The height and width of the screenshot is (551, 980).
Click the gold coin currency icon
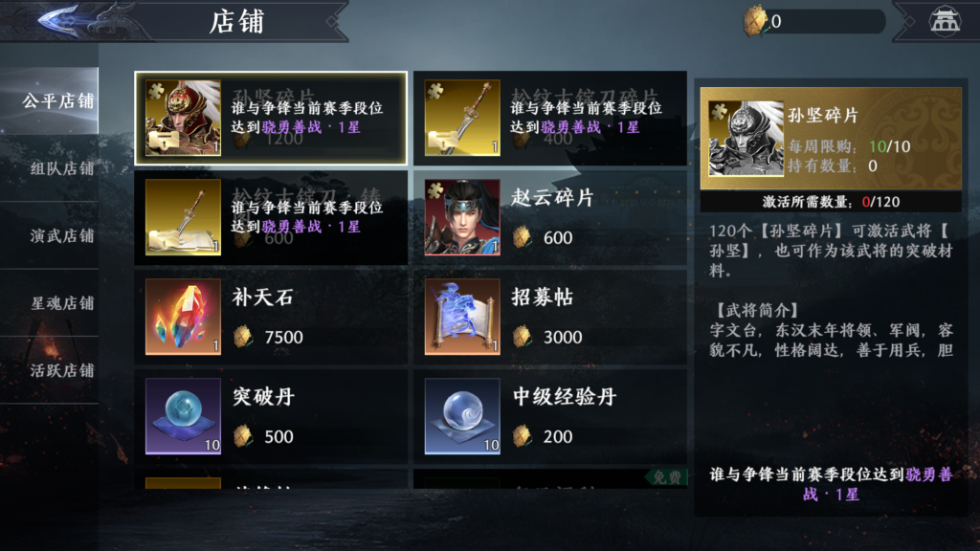(x=754, y=21)
